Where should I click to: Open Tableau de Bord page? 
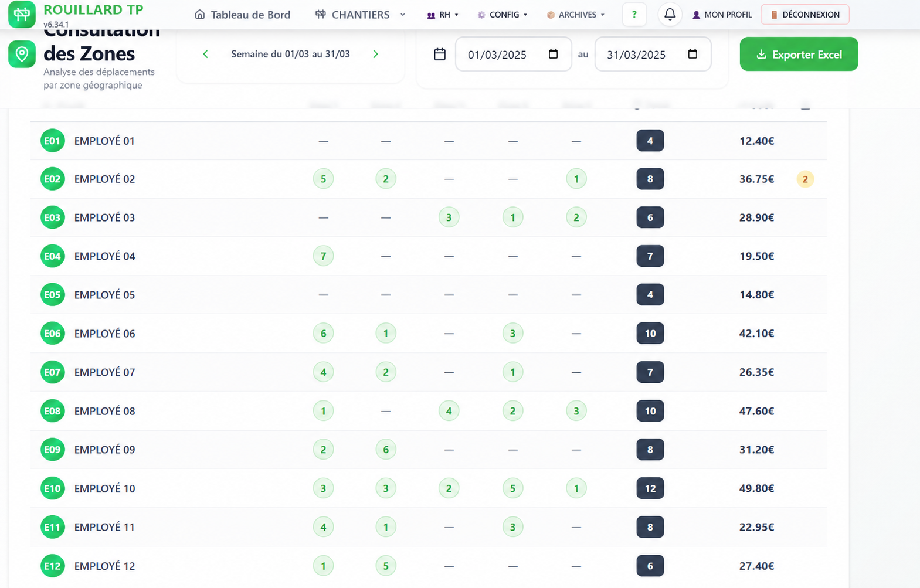tap(243, 15)
